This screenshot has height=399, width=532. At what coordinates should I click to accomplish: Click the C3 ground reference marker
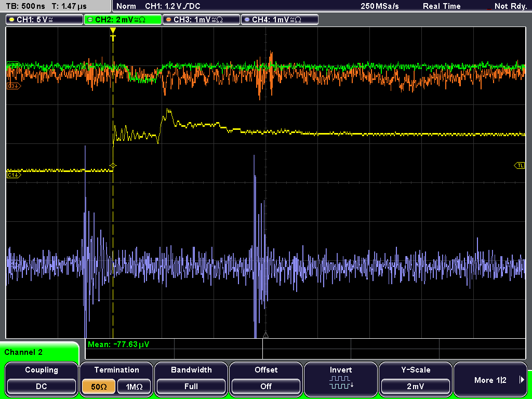pos(14,86)
